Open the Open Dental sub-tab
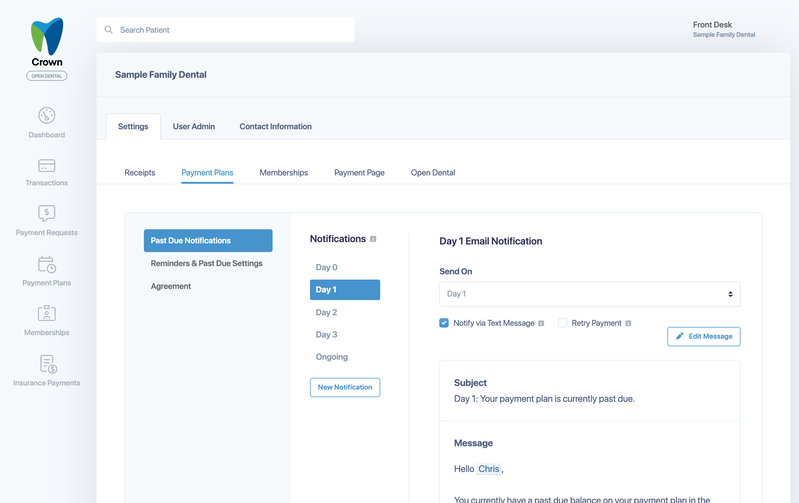The width and height of the screenshot is (799, 503). pos(433,173)
